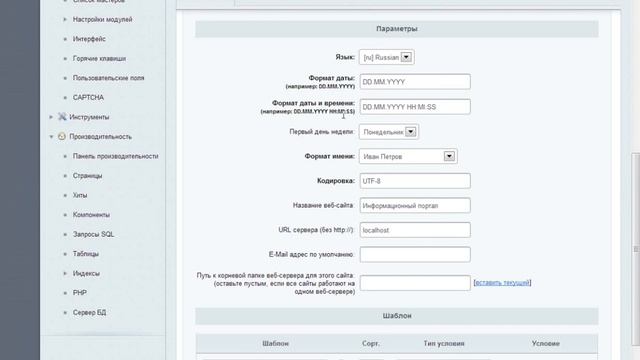Open the Формат имени dropdown
The image size is (640, 360).
[x=408, y=156]
